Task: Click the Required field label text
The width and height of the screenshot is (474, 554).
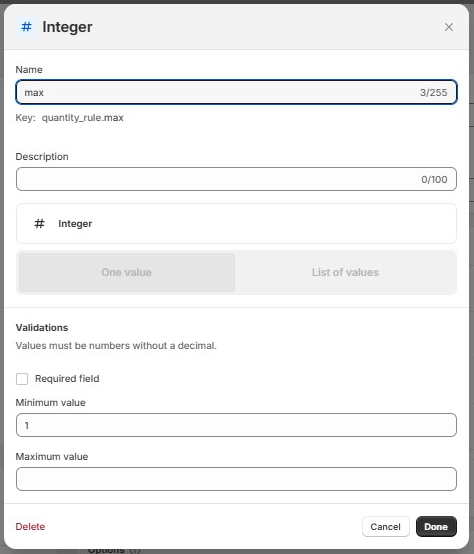Action: pyautogui.click(x=67, y=379)
